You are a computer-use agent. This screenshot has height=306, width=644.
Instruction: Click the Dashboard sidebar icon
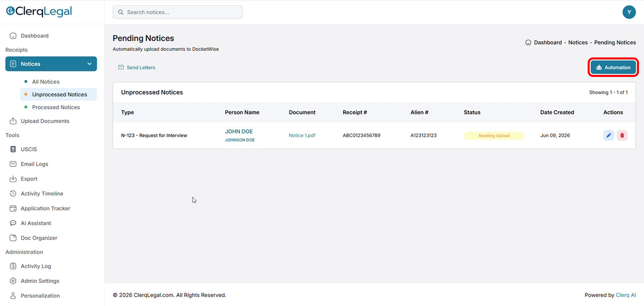click(13, 36)
